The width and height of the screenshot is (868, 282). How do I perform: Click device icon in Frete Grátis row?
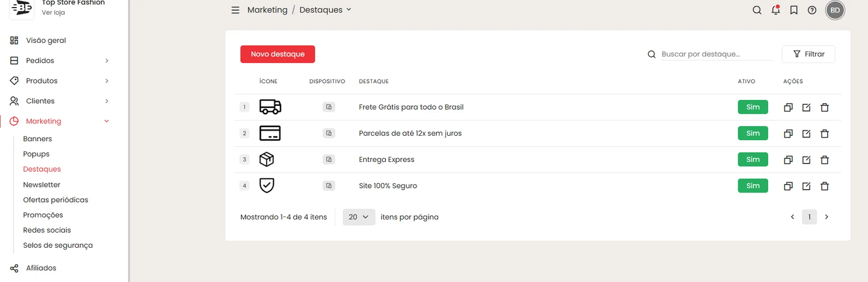329,107
